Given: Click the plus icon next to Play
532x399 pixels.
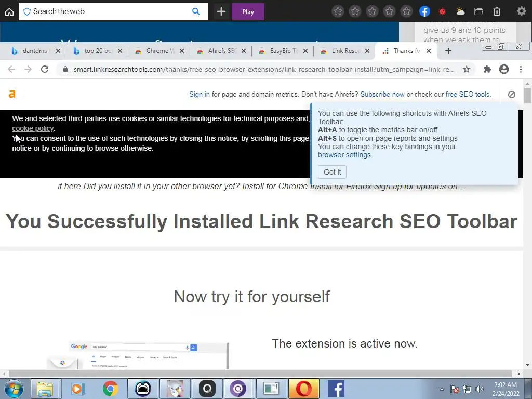Looking at the screenshot, I should point(221,12).
